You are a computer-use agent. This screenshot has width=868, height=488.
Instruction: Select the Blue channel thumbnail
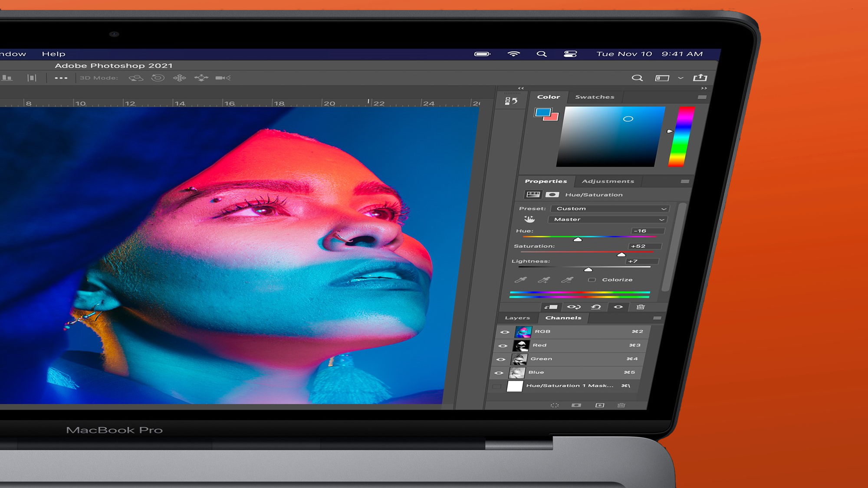pyautogui.click(x=517, y=372)
